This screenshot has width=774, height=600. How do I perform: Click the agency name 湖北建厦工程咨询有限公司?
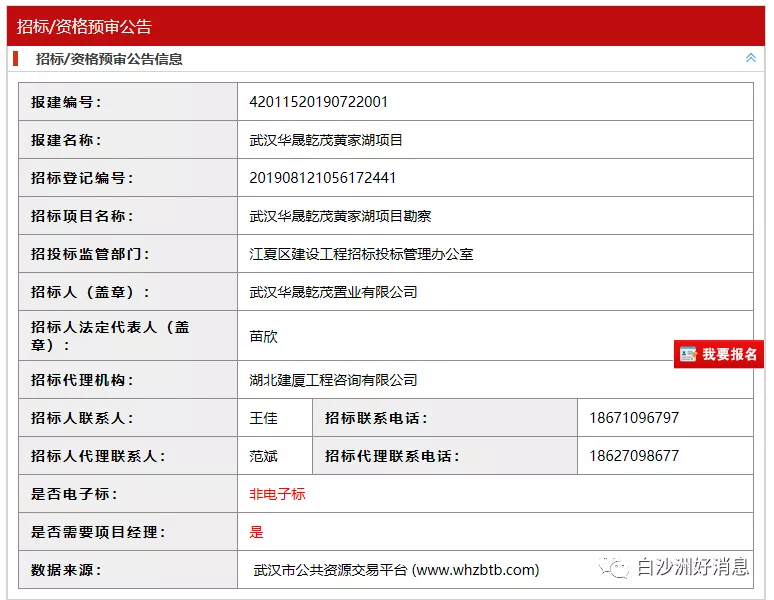pos(333,380)
